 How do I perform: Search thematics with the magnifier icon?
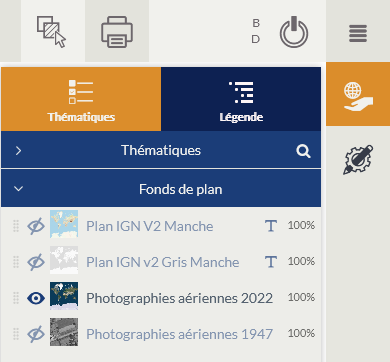(303, 151)
